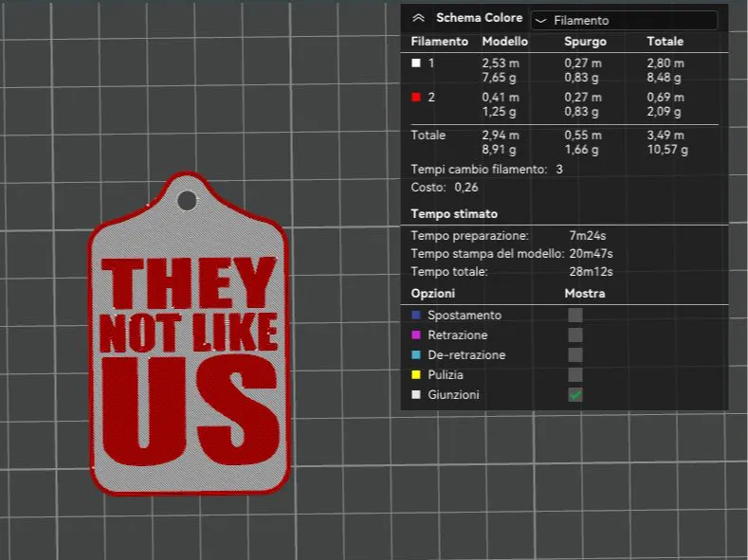Select the total time '28m12s'
748x560 pixels.
[591, 272]
